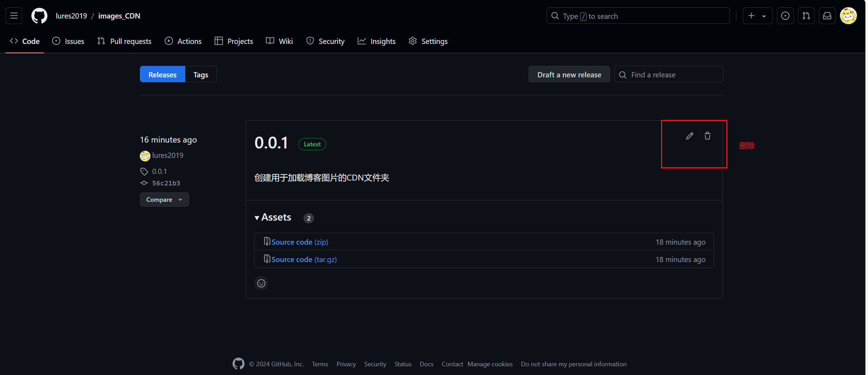Open footer Privacy link

(x=346, y=364)
